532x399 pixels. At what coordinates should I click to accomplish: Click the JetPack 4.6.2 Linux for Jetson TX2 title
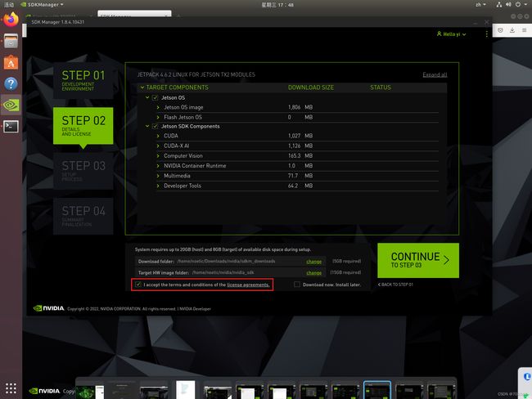tap(196, 74)
